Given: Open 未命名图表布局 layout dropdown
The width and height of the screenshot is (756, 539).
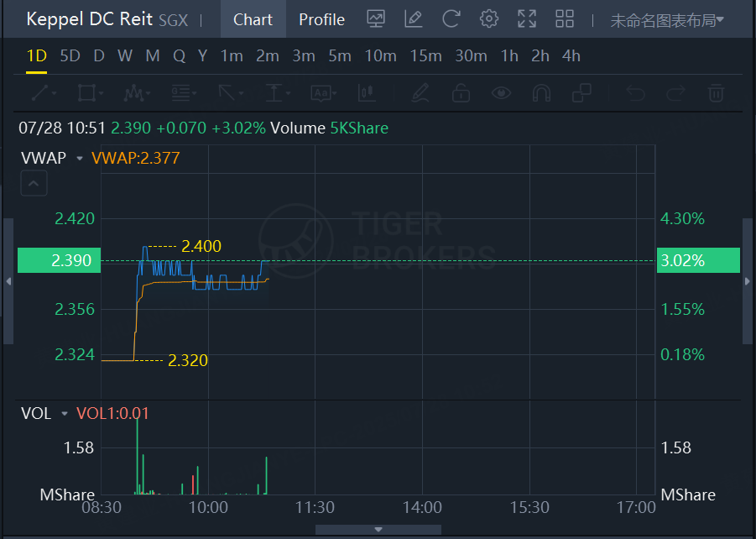Looking at the screenshot, I should 667,20.
